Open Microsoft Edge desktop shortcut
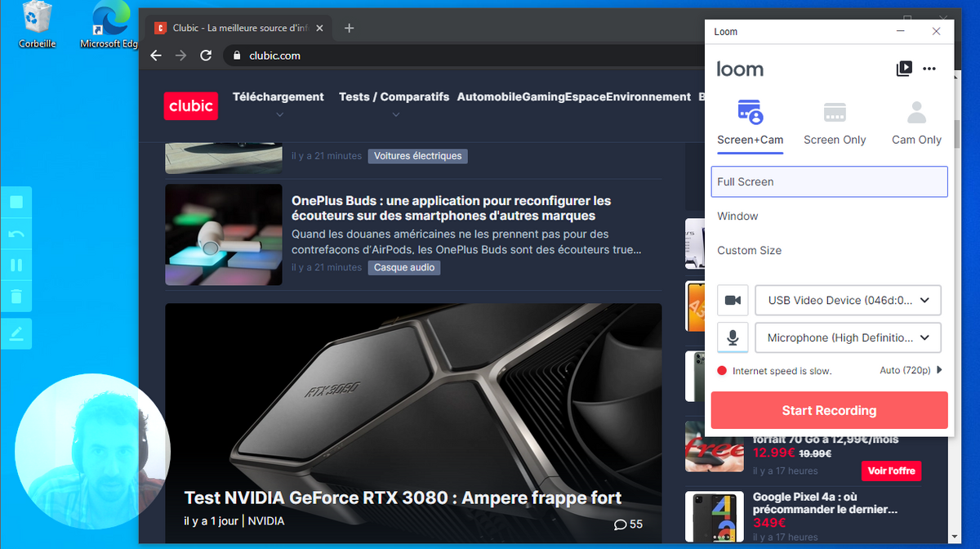The height and width of the screenshot is (549, 980). 110,25
